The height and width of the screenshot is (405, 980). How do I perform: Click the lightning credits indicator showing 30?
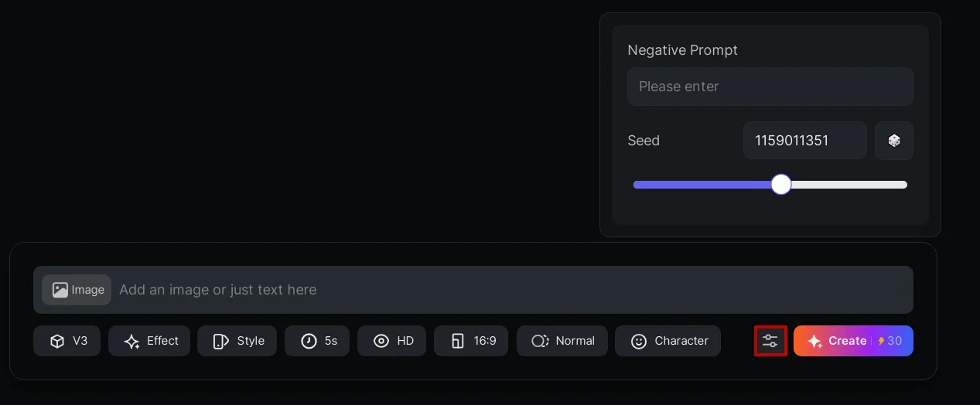point(890,341)
